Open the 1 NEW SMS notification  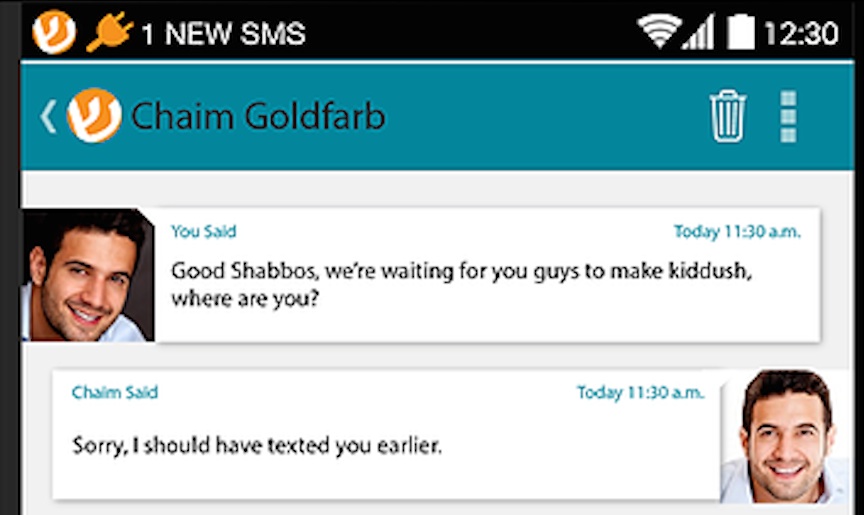pyautogui.click(x=223, y=34)
